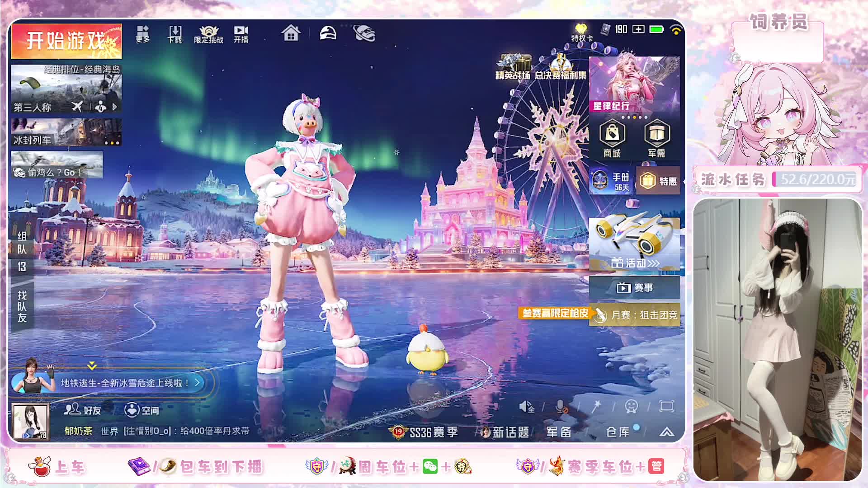
Task: Mute game audio with the speaker icon
Action: click(x=526, y=407)
